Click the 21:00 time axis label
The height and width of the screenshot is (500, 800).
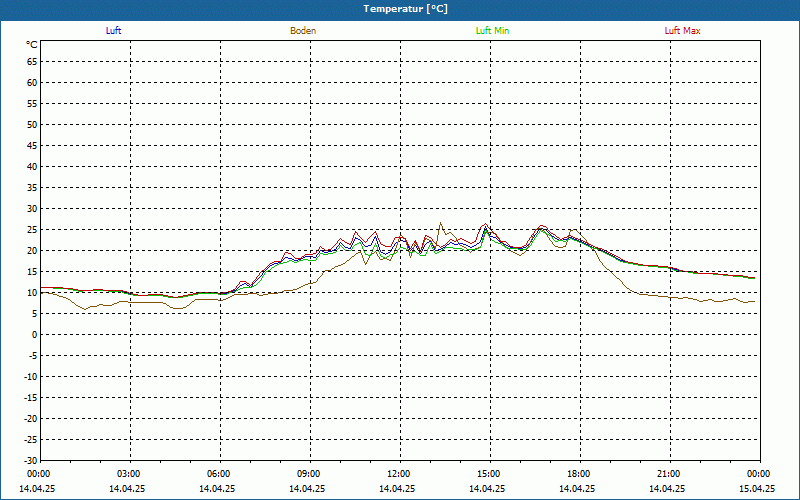pyautogui.click(x=668, y=474)
